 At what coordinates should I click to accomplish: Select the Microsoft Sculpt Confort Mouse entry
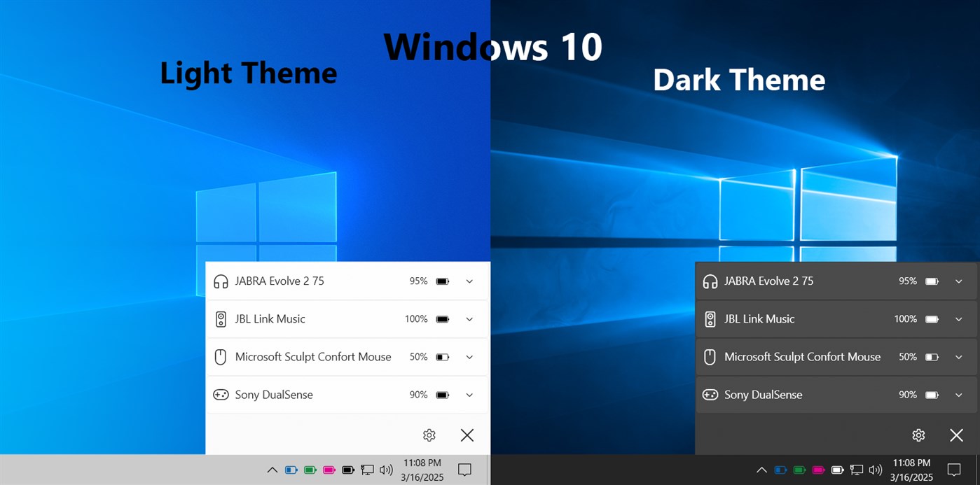point(312,357)
